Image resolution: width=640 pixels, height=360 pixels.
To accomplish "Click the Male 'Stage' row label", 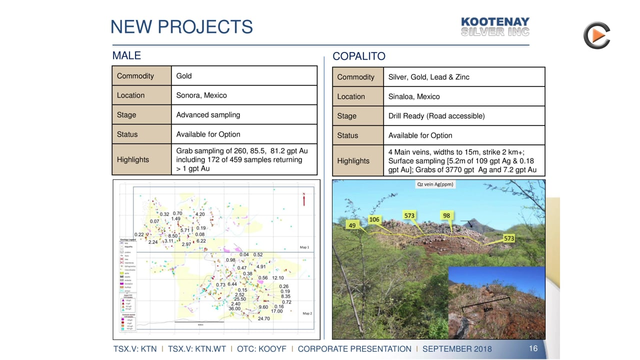I will point(142,115).
